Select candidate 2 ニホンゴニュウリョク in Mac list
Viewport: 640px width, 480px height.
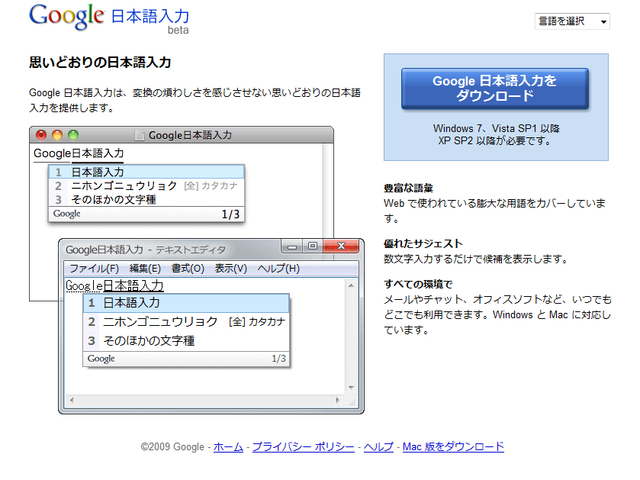point(147,186)
